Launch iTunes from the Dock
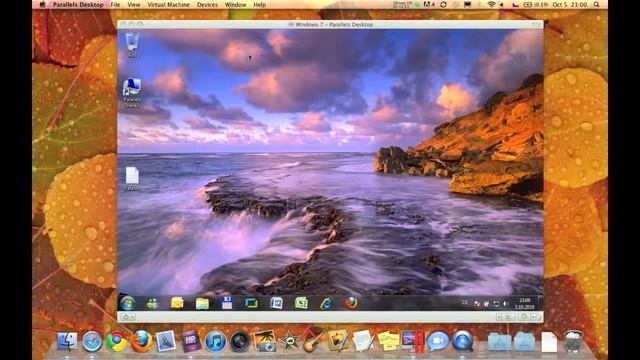Viewport: 640px width, 360px height. (215, 341)
